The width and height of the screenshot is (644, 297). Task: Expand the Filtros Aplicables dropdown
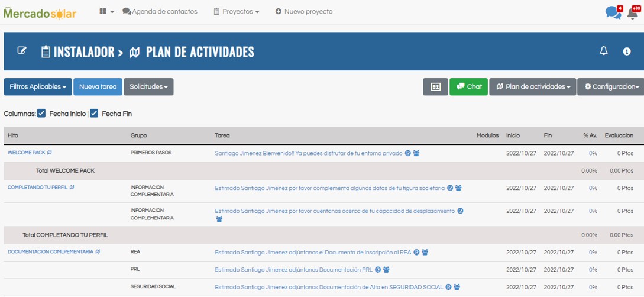point(38,87)
